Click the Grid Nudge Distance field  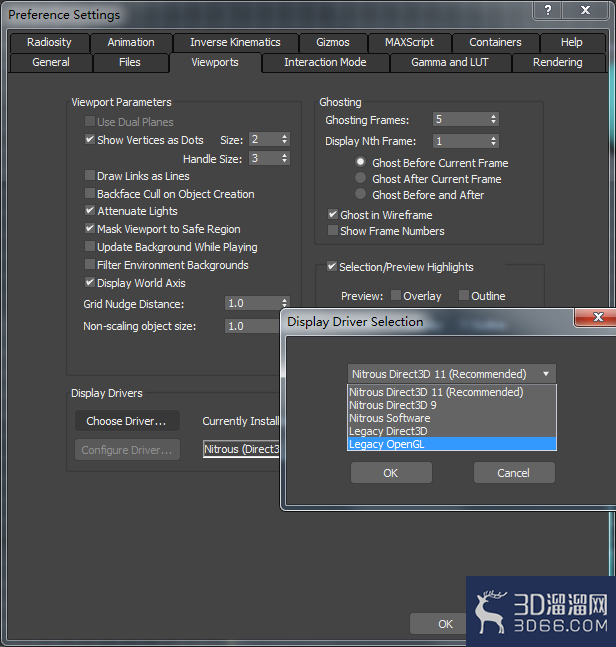pos(253,303)
